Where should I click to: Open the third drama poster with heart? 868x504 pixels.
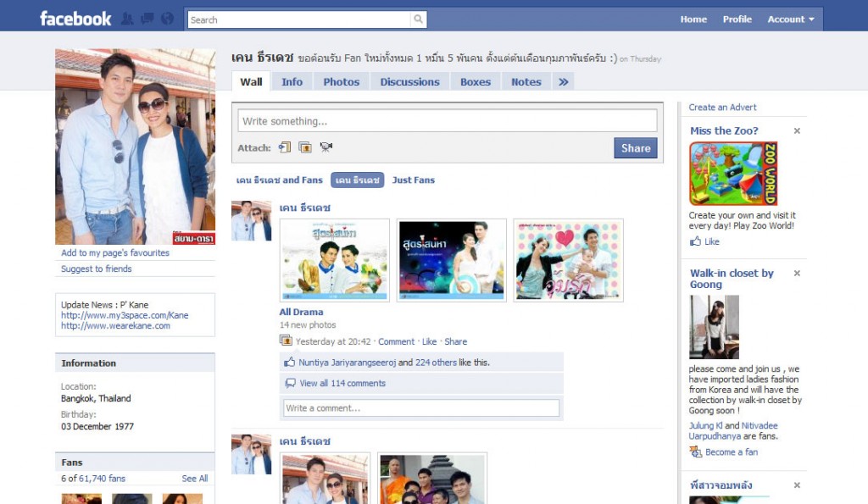point(568,260)
